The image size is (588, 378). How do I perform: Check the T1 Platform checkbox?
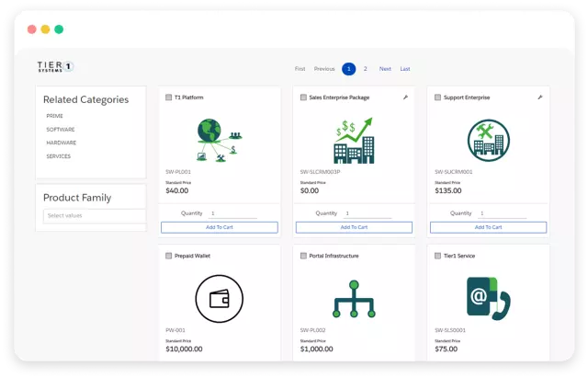168,97
